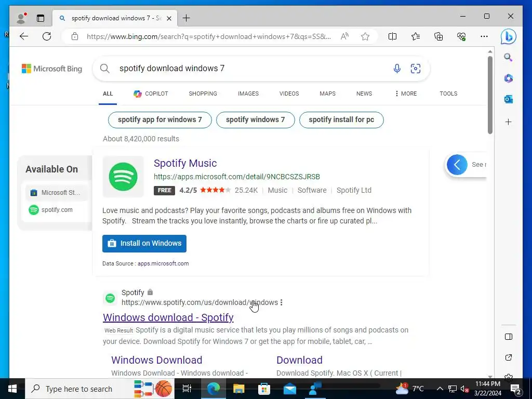Open sidebar Search icon
Screen dimensions: 532x399
(x=508, y=57)
